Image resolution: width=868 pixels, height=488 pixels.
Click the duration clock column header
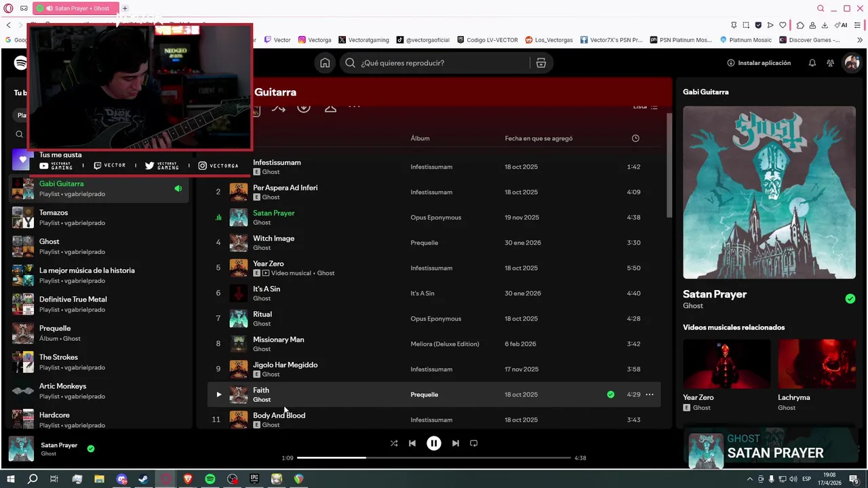click(635, 138)
